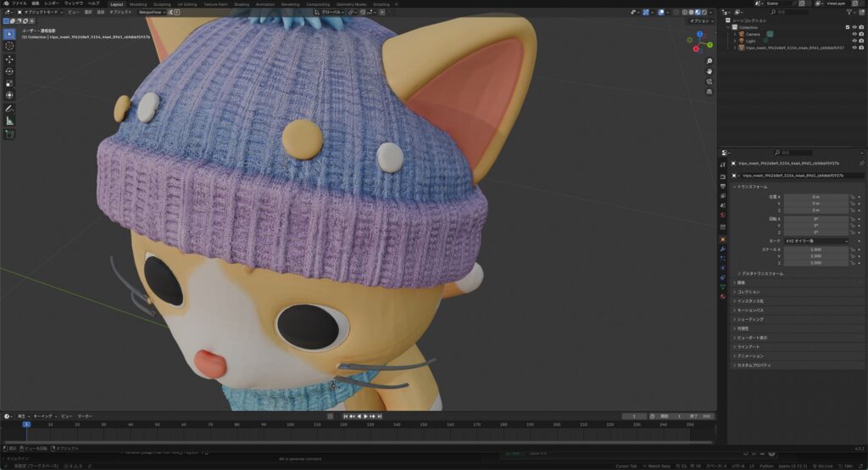Toggle visibility of the Light object

tap(854, 40)
